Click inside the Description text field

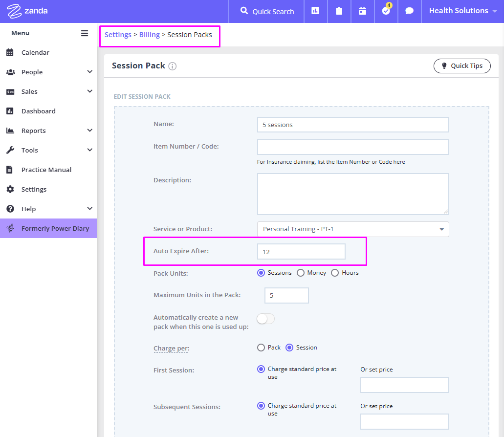pos(353,194)
